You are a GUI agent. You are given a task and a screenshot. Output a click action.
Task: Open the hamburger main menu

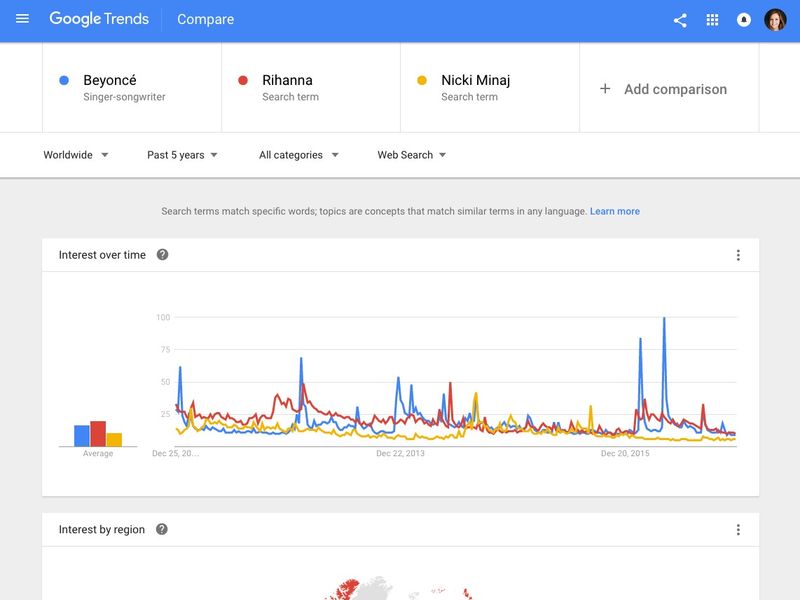22,19
